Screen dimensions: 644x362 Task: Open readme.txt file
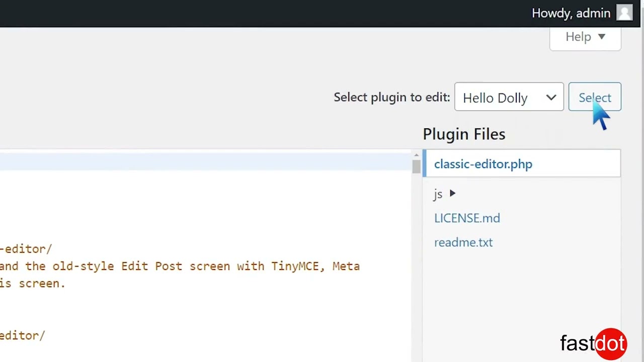(463, 242)
